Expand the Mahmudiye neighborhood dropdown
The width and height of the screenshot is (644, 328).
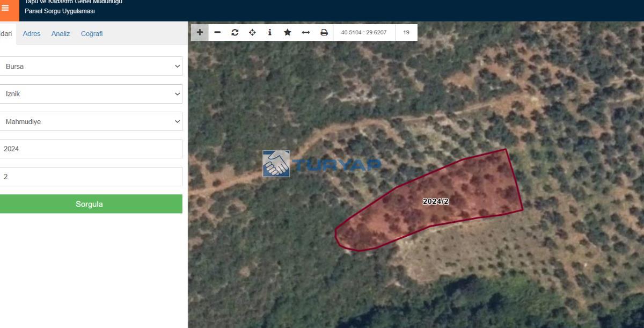pos(91,121)
